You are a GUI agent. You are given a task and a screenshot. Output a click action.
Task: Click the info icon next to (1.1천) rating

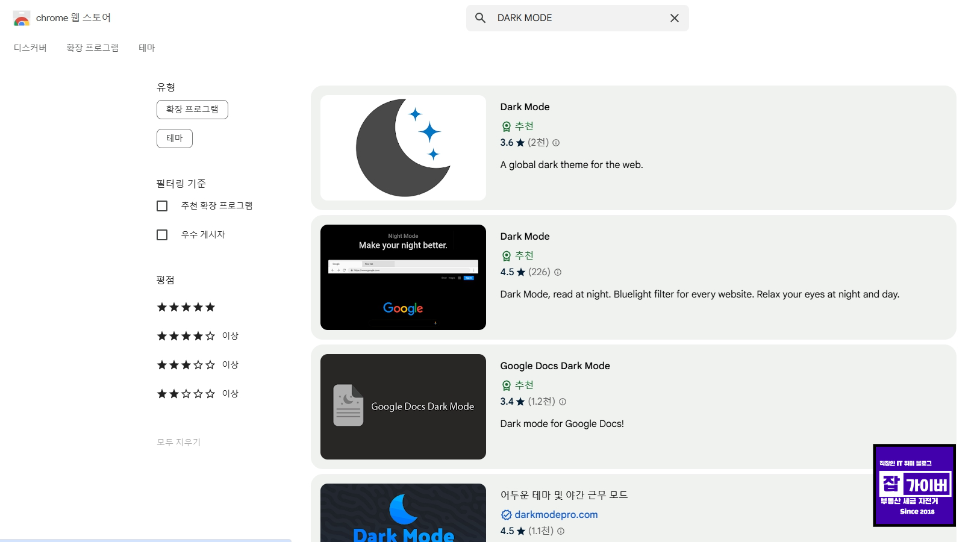tap(561, 531)
